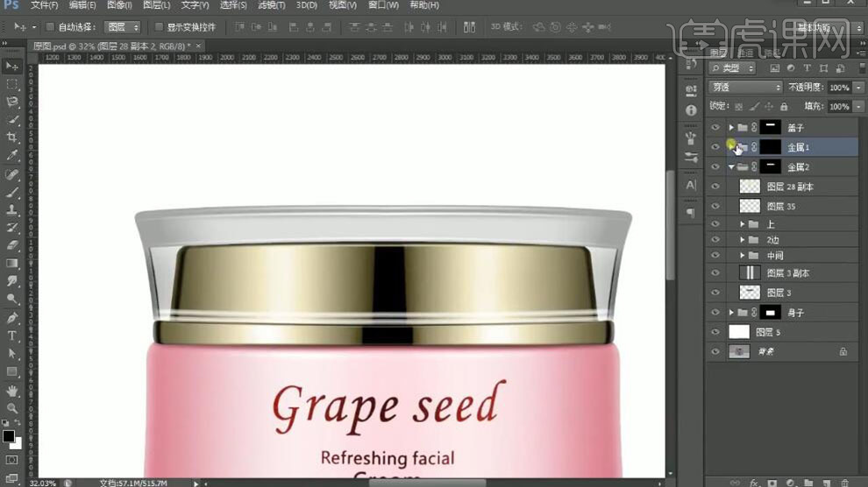The height and width of the screenshot is (487, 868).
Task: Open the 窗口(W) menu
Action: (x=384, y=5)
